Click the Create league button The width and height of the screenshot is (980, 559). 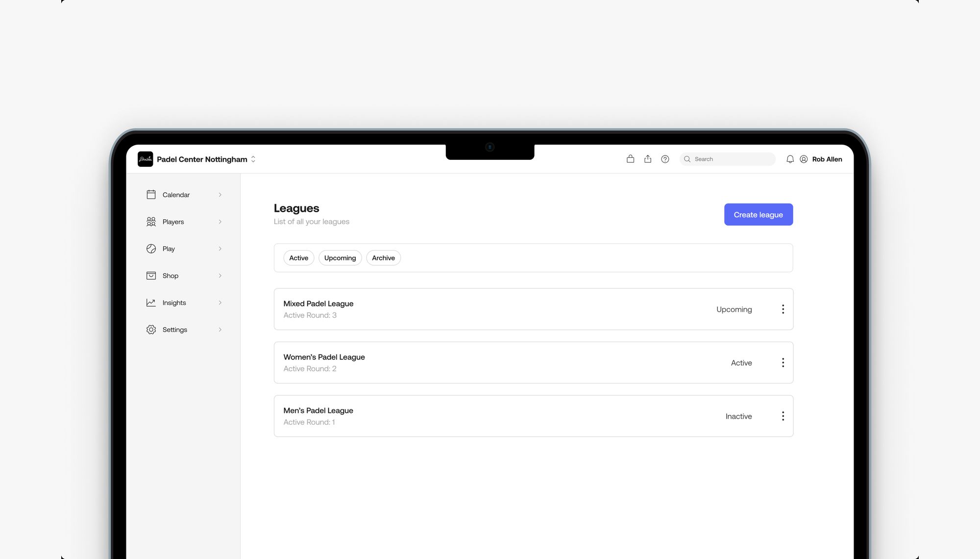[x=758, y=214]
